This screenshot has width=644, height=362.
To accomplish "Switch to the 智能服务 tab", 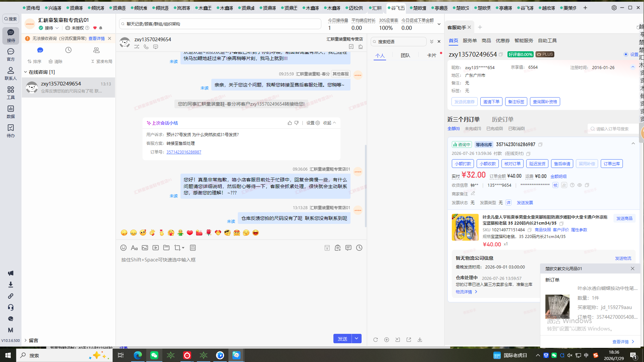I will coord(524,41).
